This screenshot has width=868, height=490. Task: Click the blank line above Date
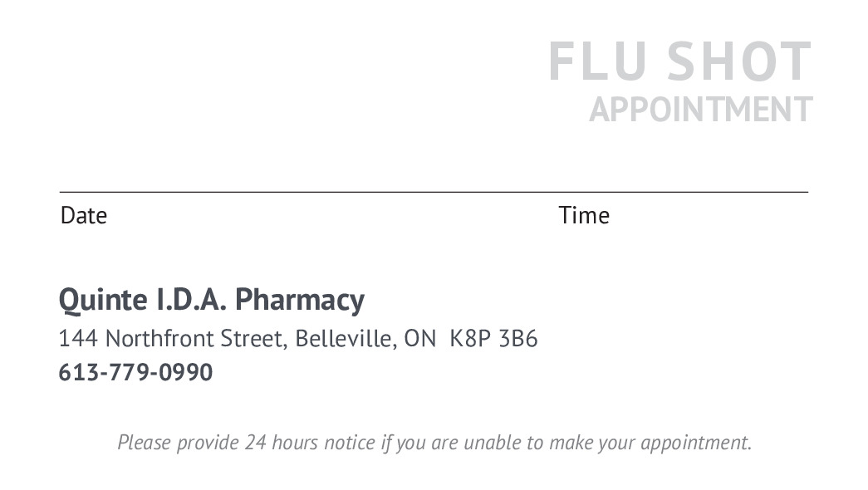click(249, 190)
